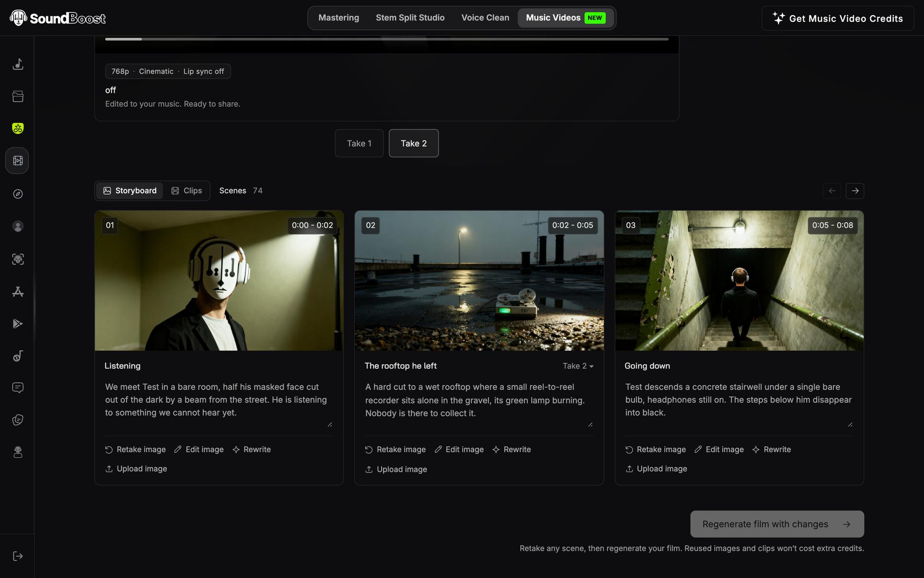Open the swirl music note sidebar icon
This screenshot has height=578, width=924.
click(x=18, y=356)
